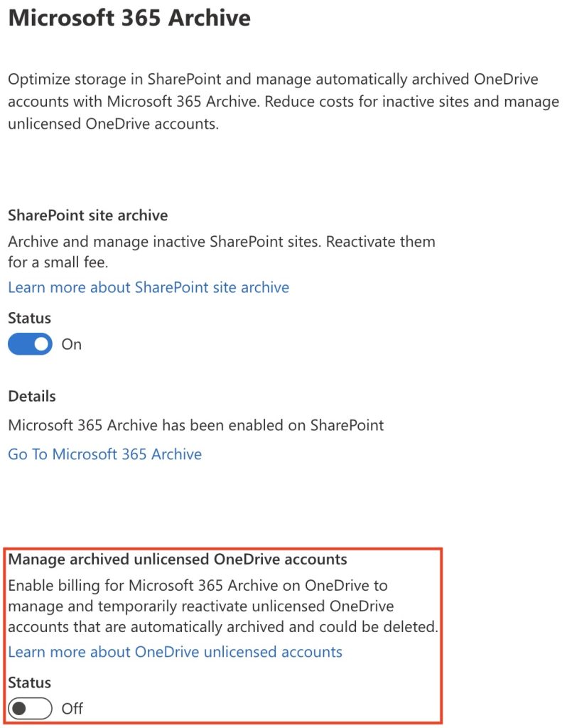
Task: Follow the Go To Microsoft 365 Archive link
Action: click(104, 454)
